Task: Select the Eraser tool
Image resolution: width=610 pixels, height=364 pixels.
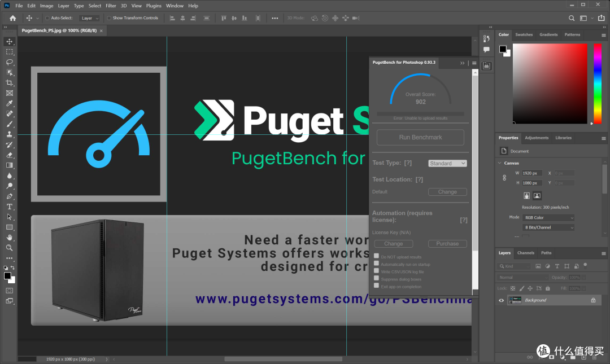Action: 10,155
